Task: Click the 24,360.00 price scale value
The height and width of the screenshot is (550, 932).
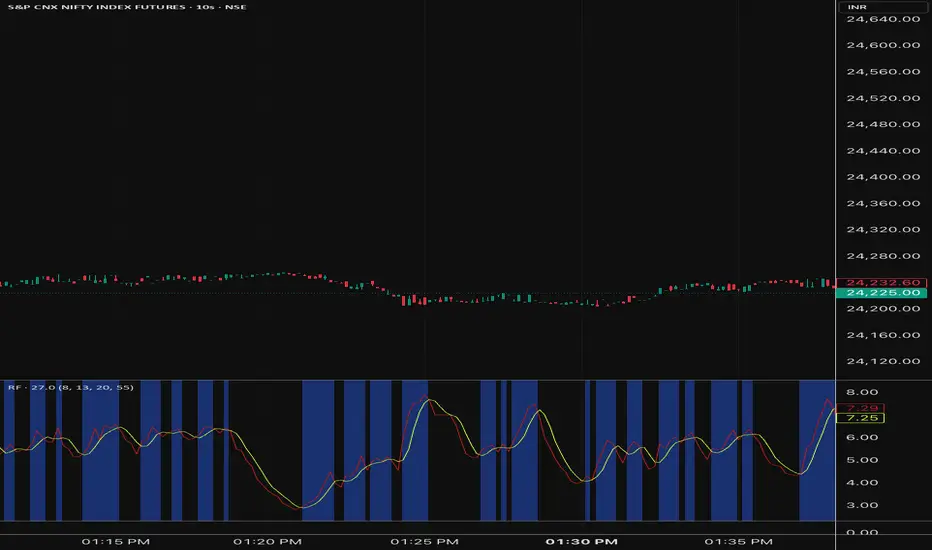Action: coord(883,203)
